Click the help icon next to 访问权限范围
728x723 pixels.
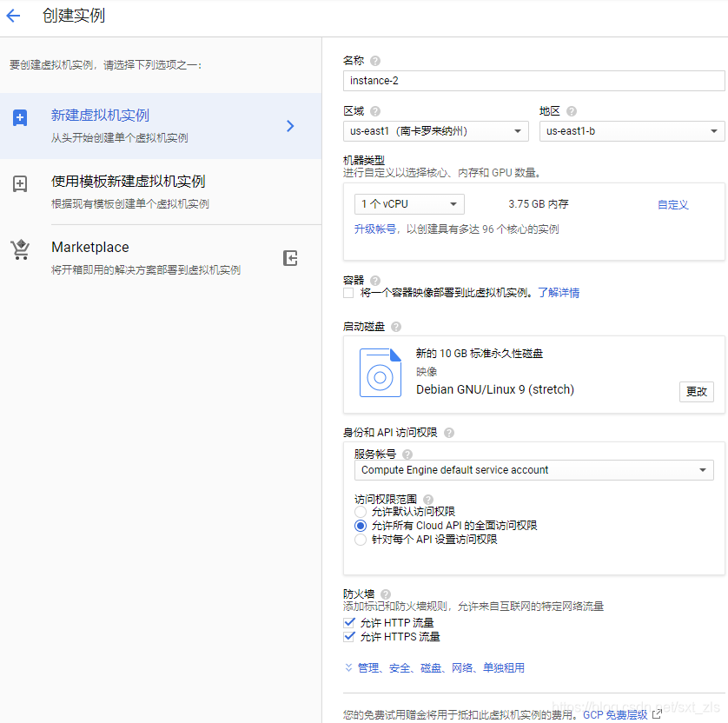click(x=428, y=500)
